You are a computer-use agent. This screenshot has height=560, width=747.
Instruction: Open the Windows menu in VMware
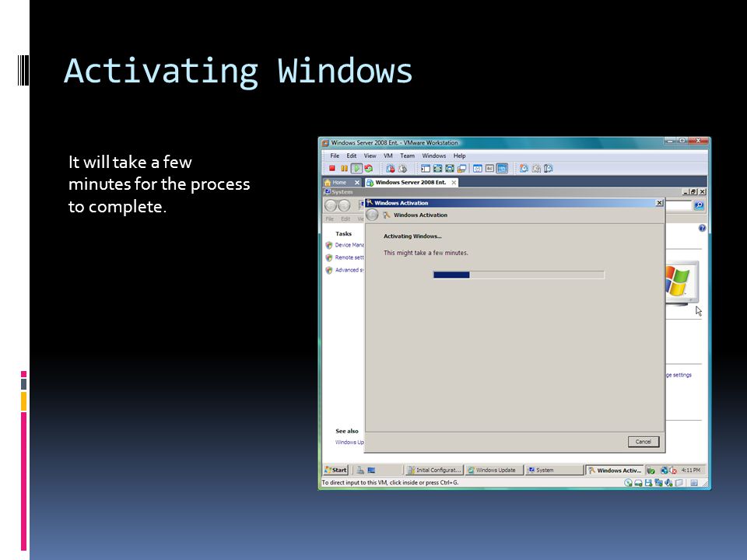click(434, 156)
